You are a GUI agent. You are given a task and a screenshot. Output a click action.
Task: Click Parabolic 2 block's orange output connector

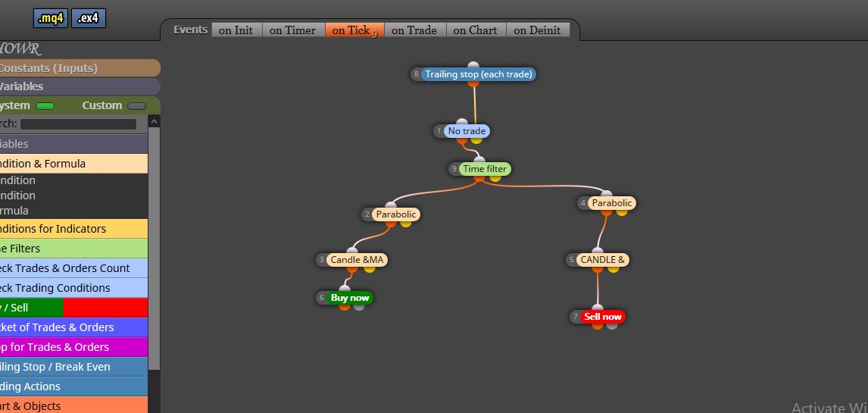pos(391,223)
